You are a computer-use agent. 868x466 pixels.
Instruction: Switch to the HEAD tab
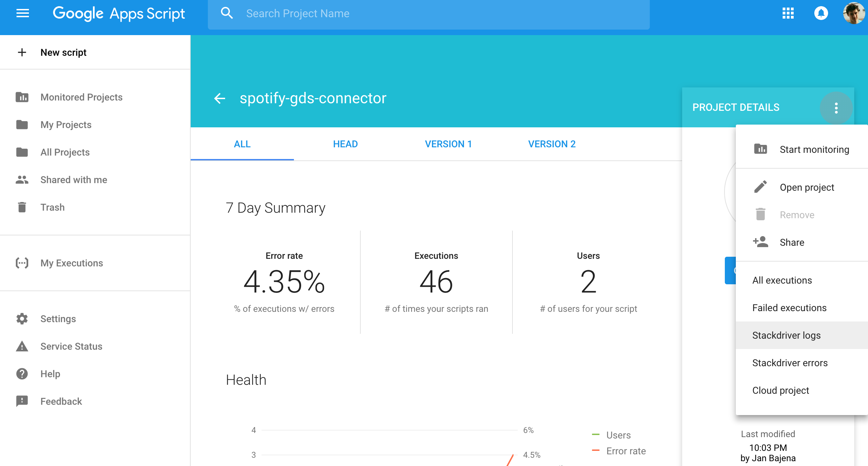click(346, 144)
